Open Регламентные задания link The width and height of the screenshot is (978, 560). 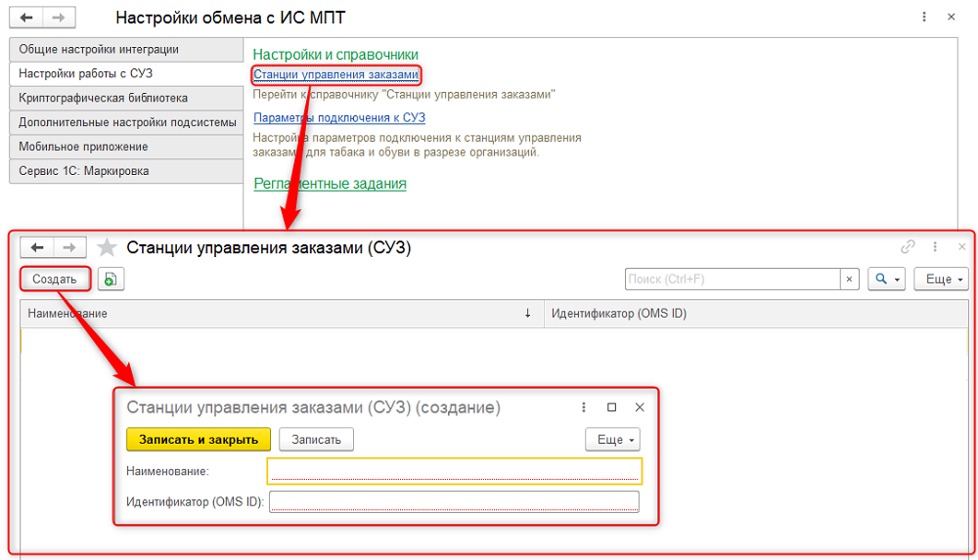[330, 184]
